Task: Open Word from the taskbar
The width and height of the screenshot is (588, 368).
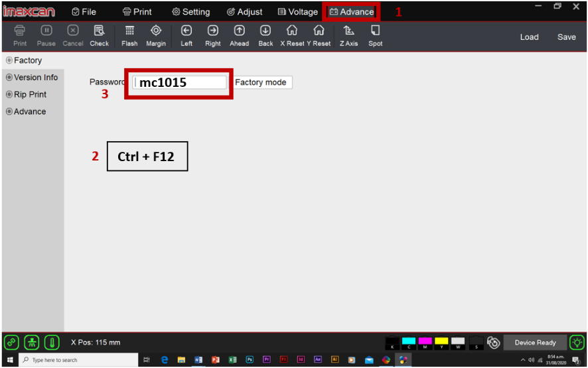Action: [198, 359]
